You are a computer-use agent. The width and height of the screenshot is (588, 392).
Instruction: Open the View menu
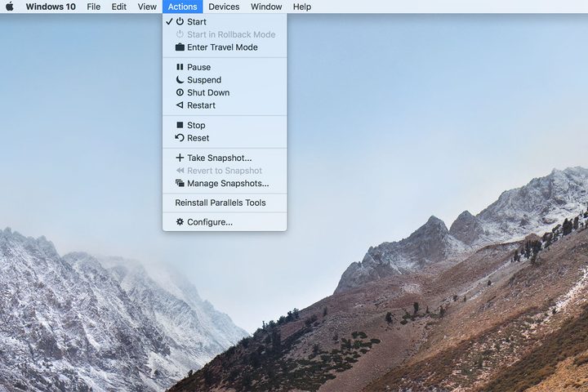tap(147, 7)
